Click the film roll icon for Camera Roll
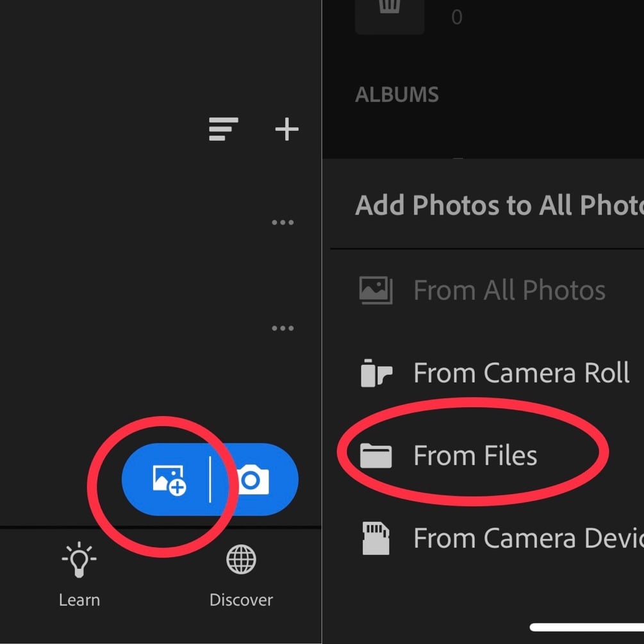Image resolution: width=644 pixels, height=644 pixels. [376, 374]
